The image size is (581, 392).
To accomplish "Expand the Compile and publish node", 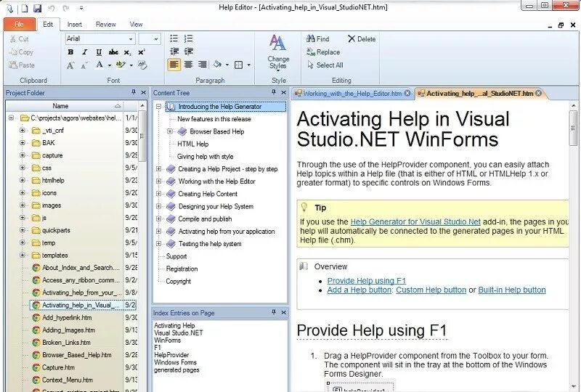I will [x=158, y=219].
